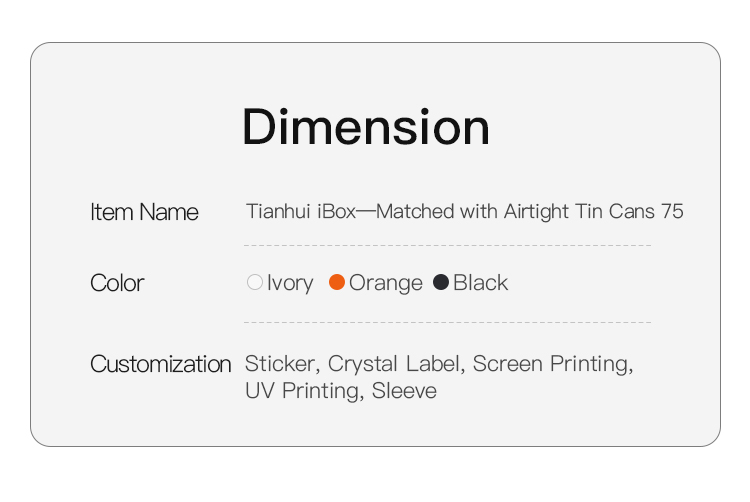750x502 pixels.
Task: Click the Tianhui iBox product name text
Action: [464, 212]
